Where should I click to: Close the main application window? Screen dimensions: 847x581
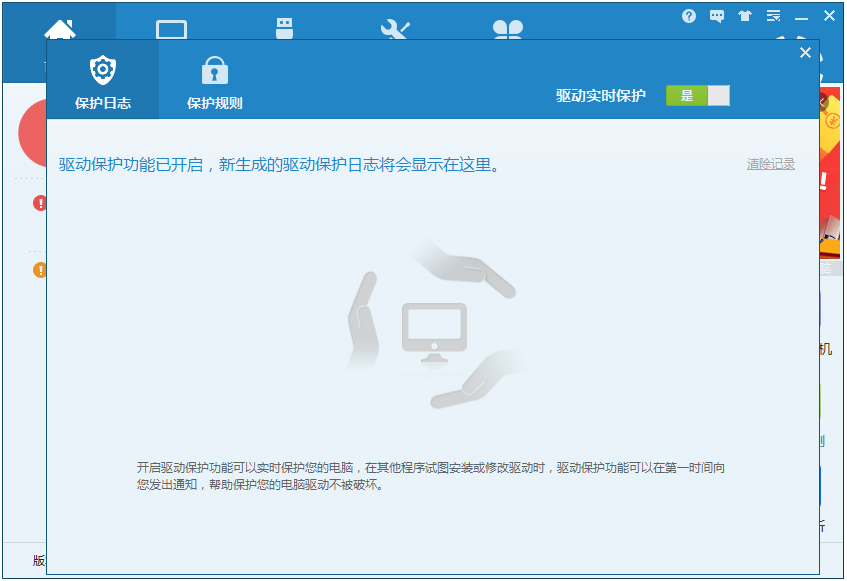click(x=829, y=16)
